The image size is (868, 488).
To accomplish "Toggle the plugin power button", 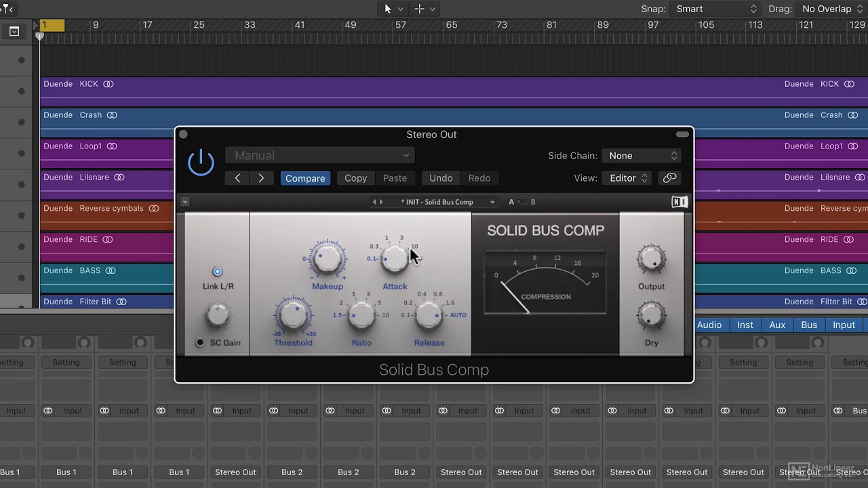I will click(x=201, y=163).
